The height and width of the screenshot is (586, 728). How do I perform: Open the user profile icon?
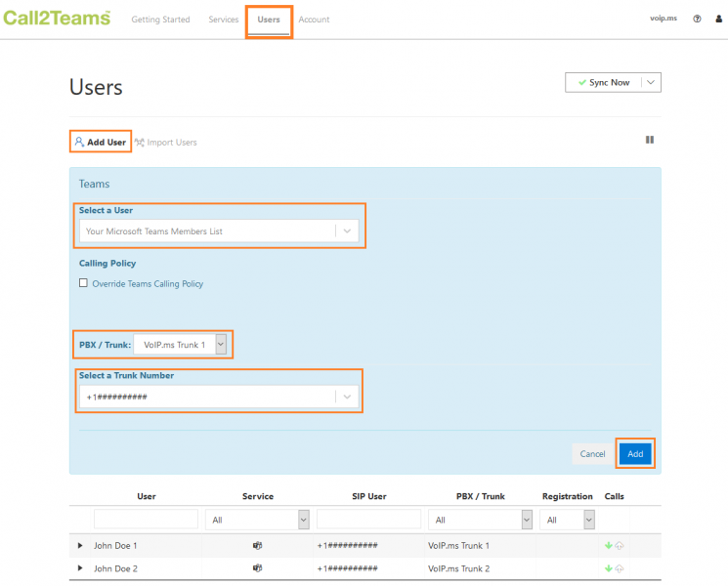[718, 19]
